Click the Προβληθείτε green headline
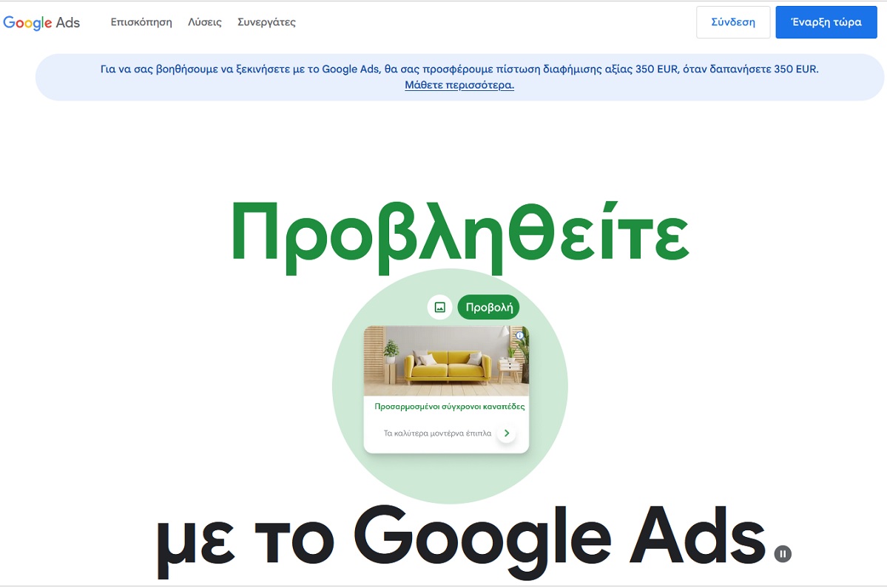This screenshot has height=588, width=887. pyautogui.click(x=460, y=237)
